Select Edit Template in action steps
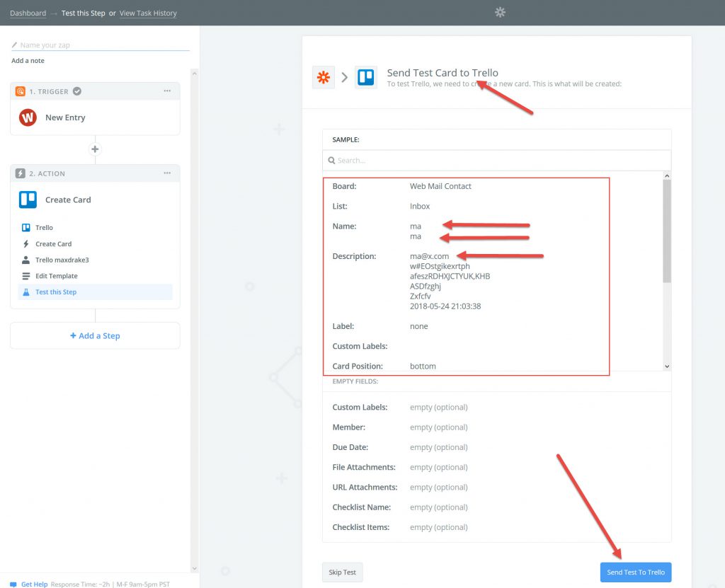 pyautogui.click(x=56, y=276)
